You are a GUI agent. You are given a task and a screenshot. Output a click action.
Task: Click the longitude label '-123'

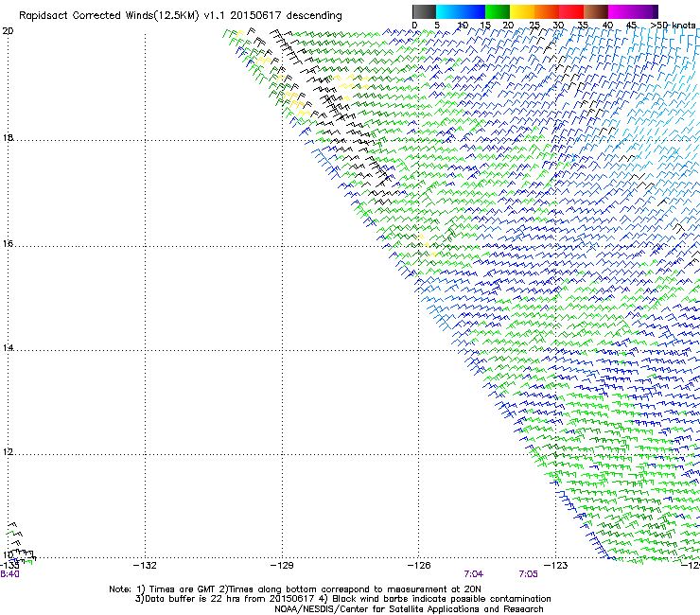[556, 566]
